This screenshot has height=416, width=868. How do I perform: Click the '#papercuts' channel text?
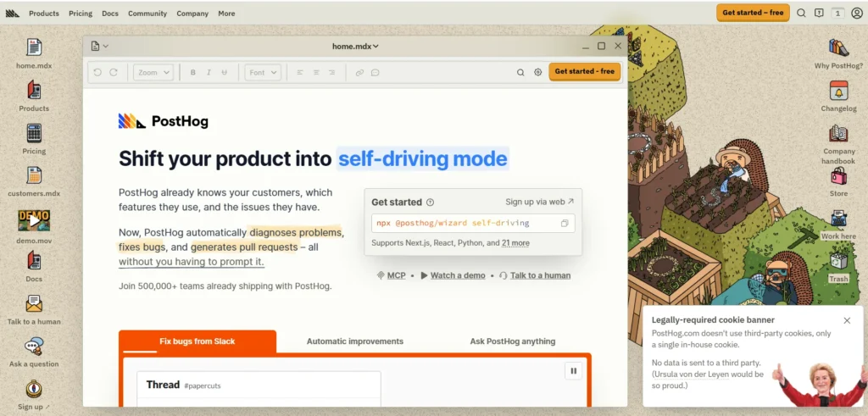point(203,385)
